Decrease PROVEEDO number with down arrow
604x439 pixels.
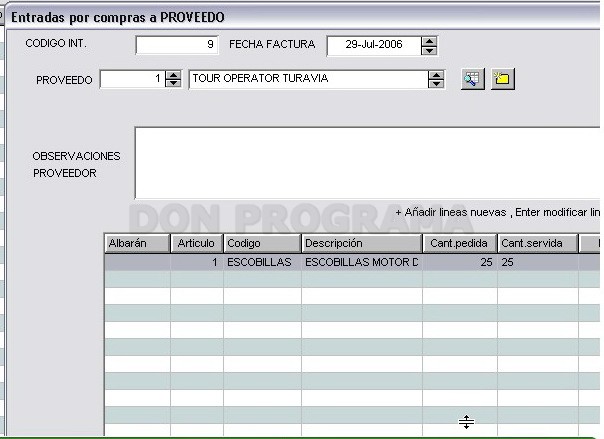tap(173, 83)
